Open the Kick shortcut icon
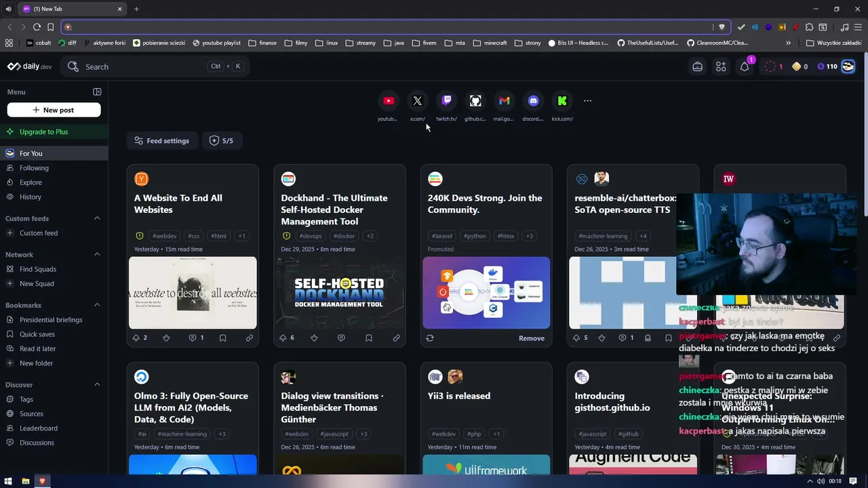This screenshot has height=488, width=868. tap(562, 101)
